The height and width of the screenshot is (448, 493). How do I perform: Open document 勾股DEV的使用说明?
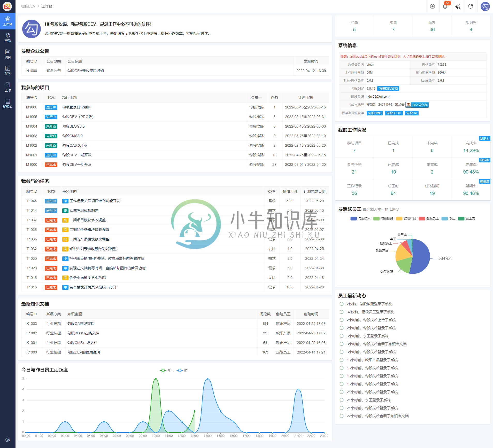coord(84,352)
